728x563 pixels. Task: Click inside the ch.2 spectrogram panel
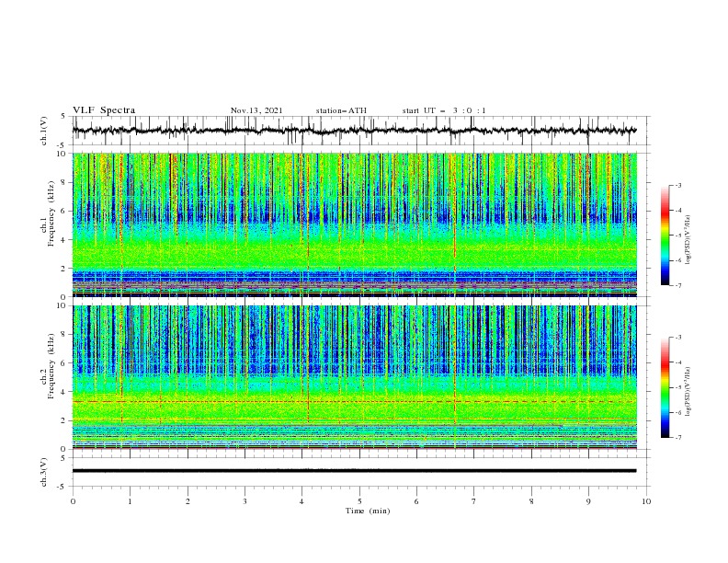(354, 377)
